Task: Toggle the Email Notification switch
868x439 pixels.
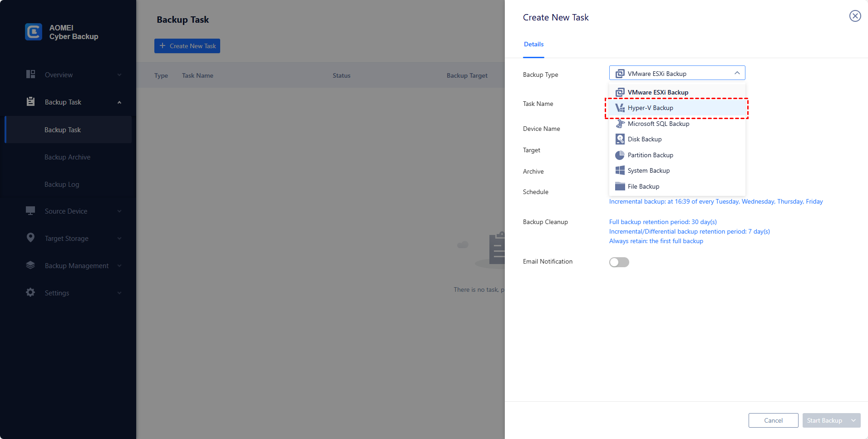Action: (x=619, y=262)
